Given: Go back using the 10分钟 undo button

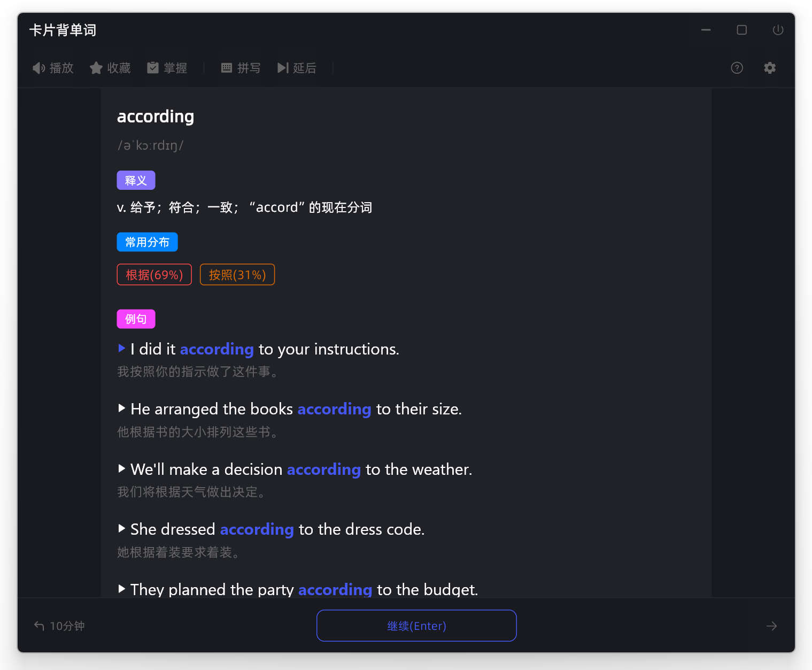Looking at the screenshot, I should [x=59, y=626].
